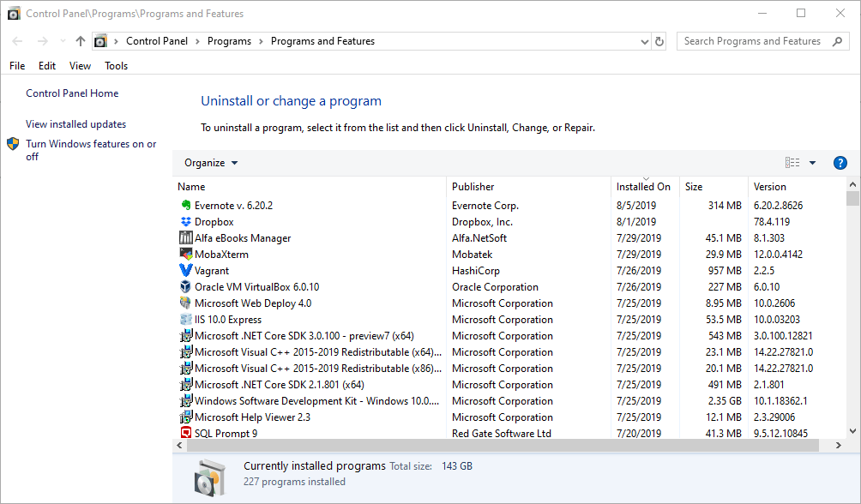This screenshot has height=504, width=861.
Task: Open the help question mark icon
Action: point(840,163)
